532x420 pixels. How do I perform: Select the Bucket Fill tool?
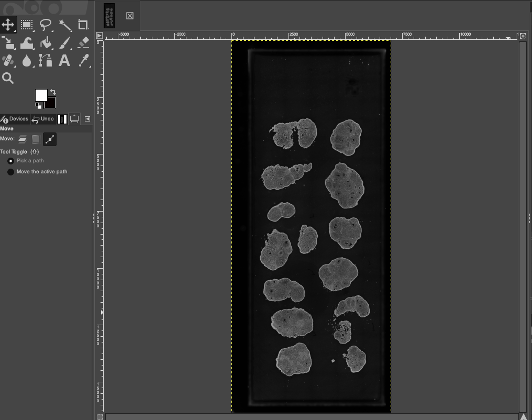pyautogui.click(x=46, y=43)
